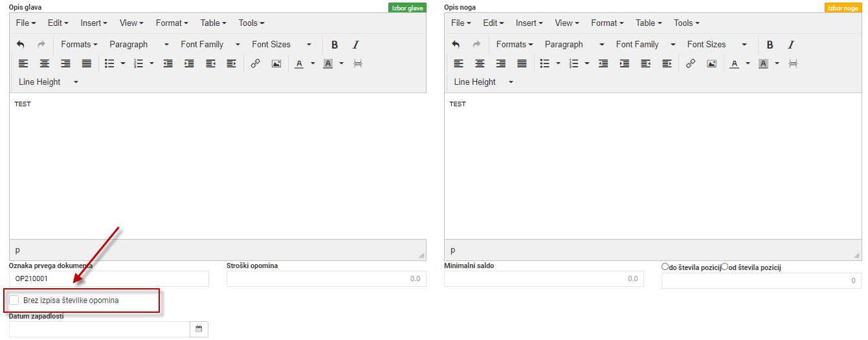Screen dimensions: 868x340
Task: Insert bullet list in Opis noga editor
Action: click(x=545, y=63)
